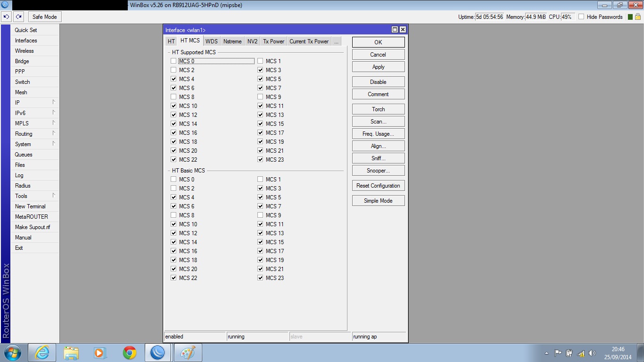Check MCS 9 under HT Basic MCS
The height and width of the screenshot is (362, 644).
coord(260,215)
